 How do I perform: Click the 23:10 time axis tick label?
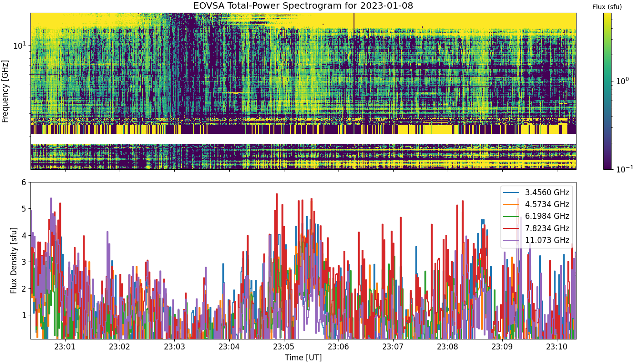point(558,347)
